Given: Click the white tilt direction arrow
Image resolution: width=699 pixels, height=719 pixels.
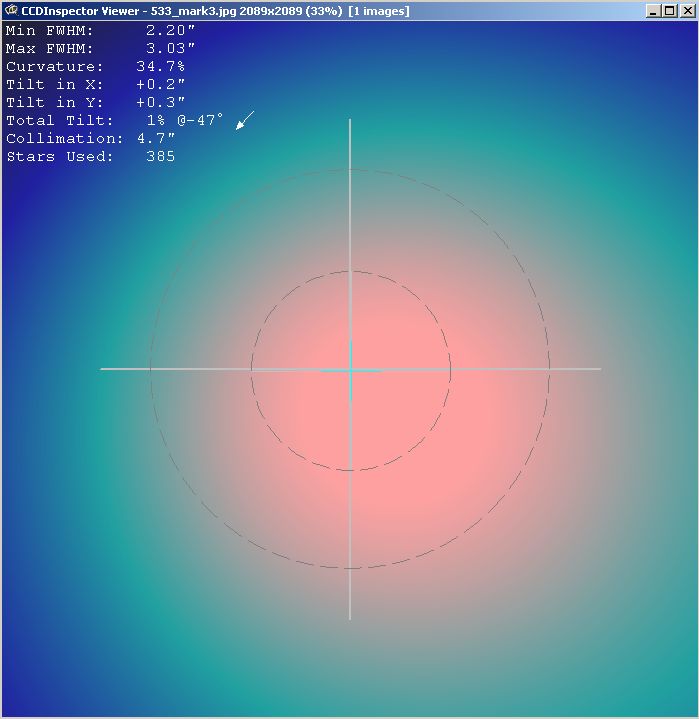Looking at the screenshot, I should pyautogui.click(x=244, y=121).
